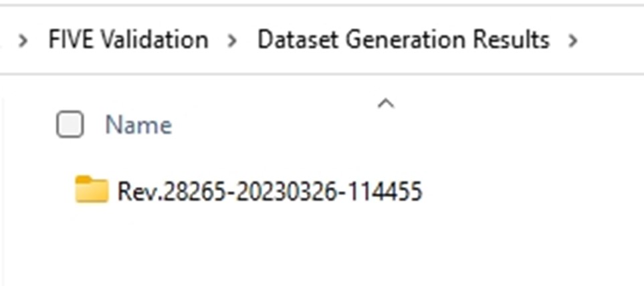Expand the chevron left of FIVE Validation
644x286 pixels.
[23, 40]
